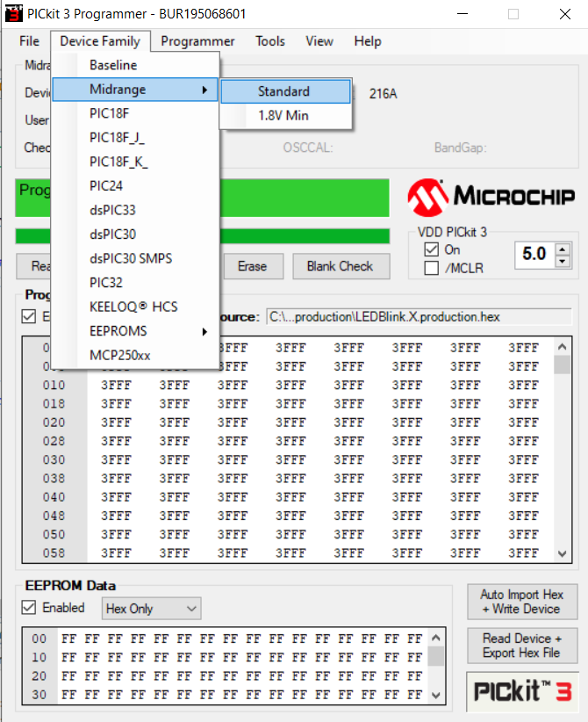
Task: Click Auto Import Hex + Write Device
Action: pyautogui.click(x=522, y=602)
